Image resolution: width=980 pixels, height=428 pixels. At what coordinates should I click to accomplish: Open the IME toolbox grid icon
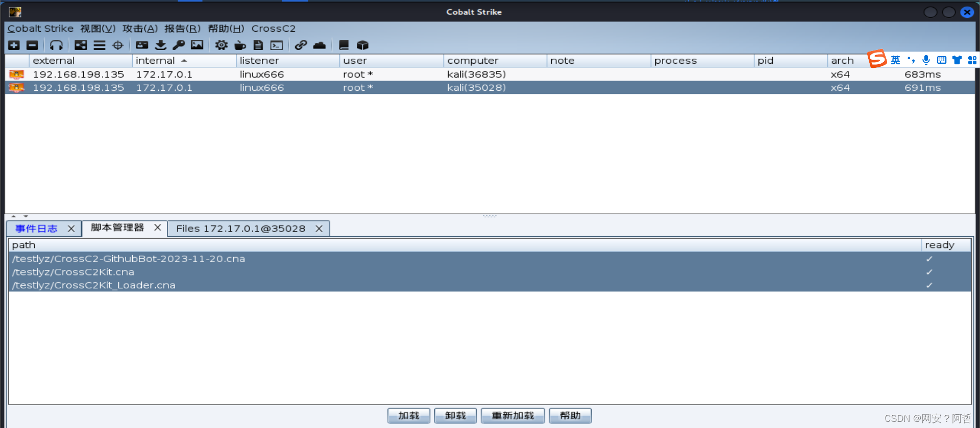972,60
